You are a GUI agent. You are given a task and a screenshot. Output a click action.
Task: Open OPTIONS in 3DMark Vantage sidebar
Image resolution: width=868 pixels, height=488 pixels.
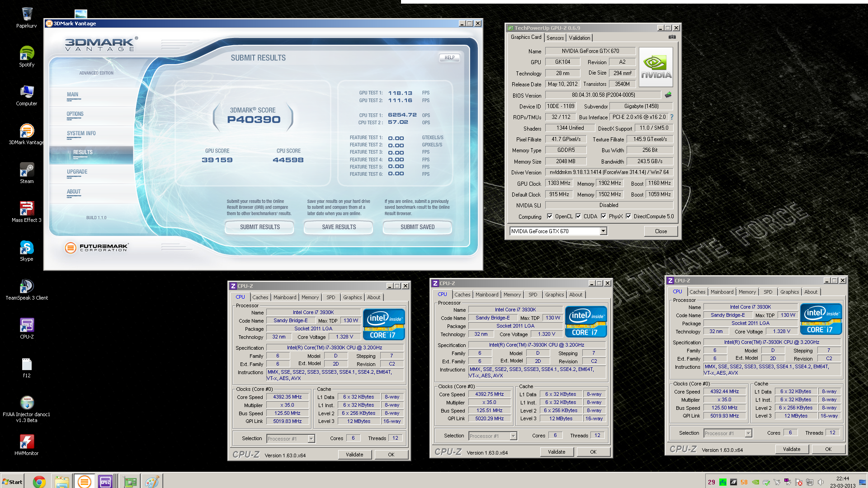(x=75, y=114)
